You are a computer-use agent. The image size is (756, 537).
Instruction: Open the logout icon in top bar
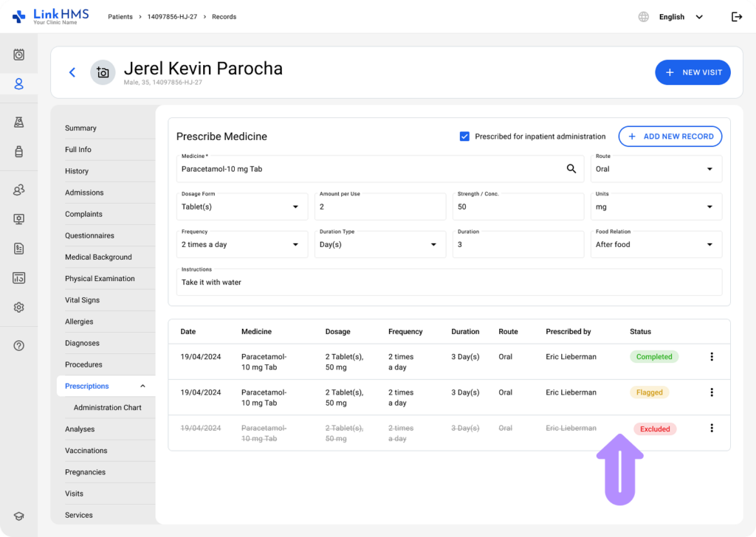tap(736, 17)
